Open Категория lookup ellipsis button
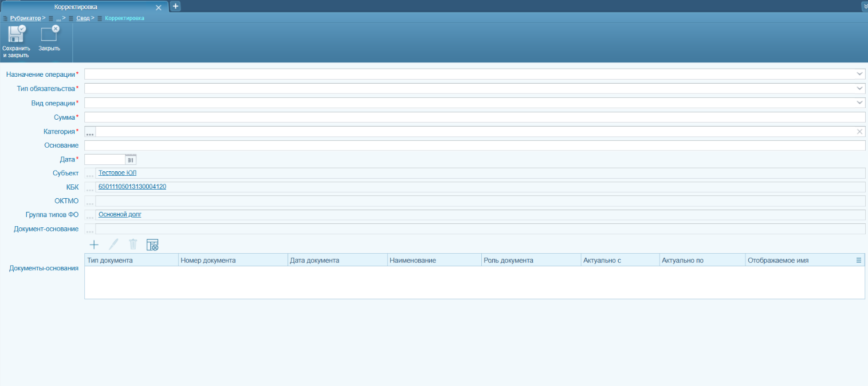868x386 pixels. 90,132
